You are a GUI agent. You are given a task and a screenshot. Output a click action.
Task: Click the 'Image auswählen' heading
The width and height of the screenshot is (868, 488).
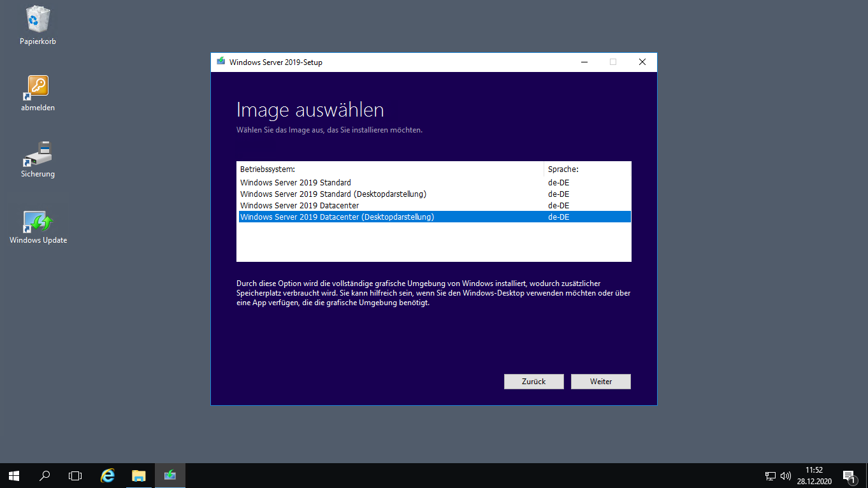click(x=310, y=110)
